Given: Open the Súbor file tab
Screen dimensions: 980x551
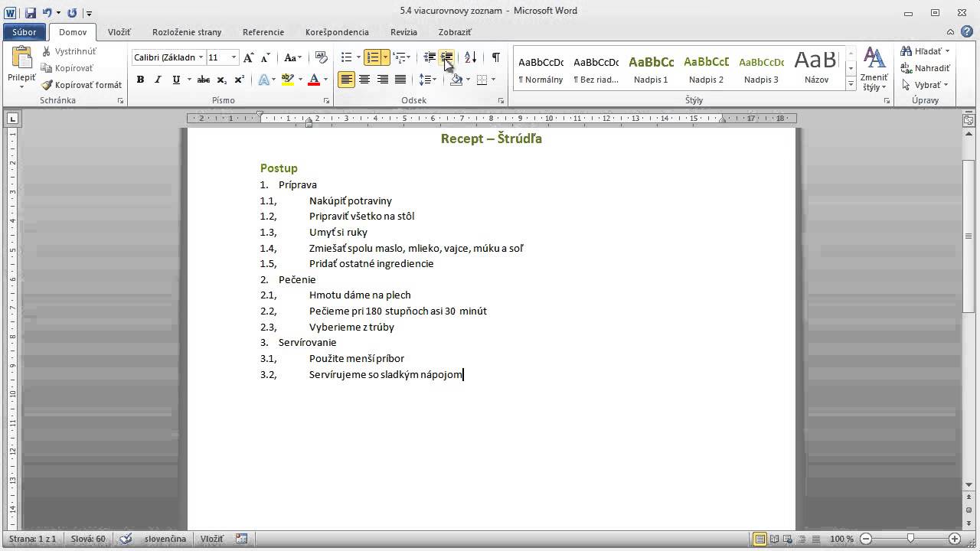Looking at the screenshot, I should point(24,32).
